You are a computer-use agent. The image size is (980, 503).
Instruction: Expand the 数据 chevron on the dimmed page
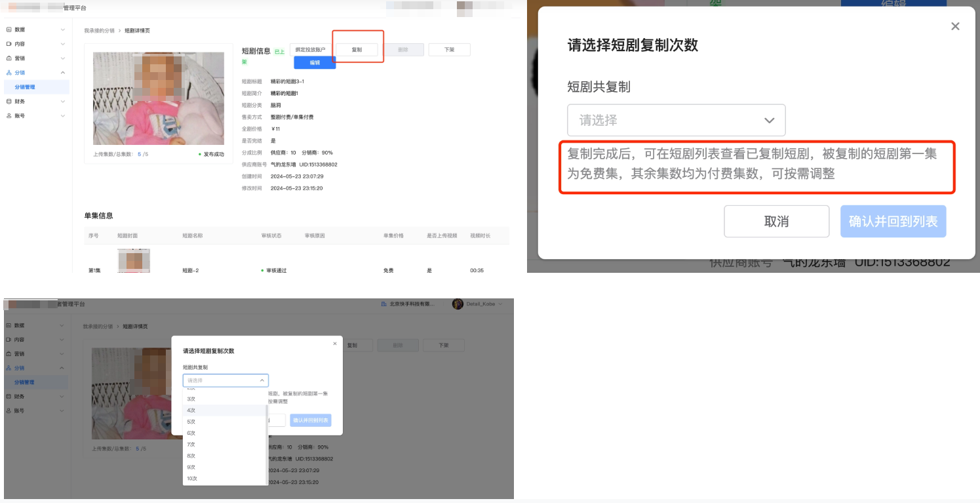click(x=63, y=325)
